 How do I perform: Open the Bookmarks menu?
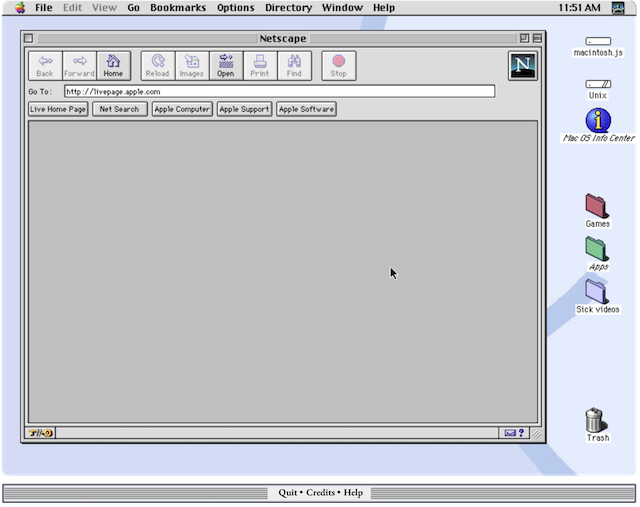click(x=178, y=8)
